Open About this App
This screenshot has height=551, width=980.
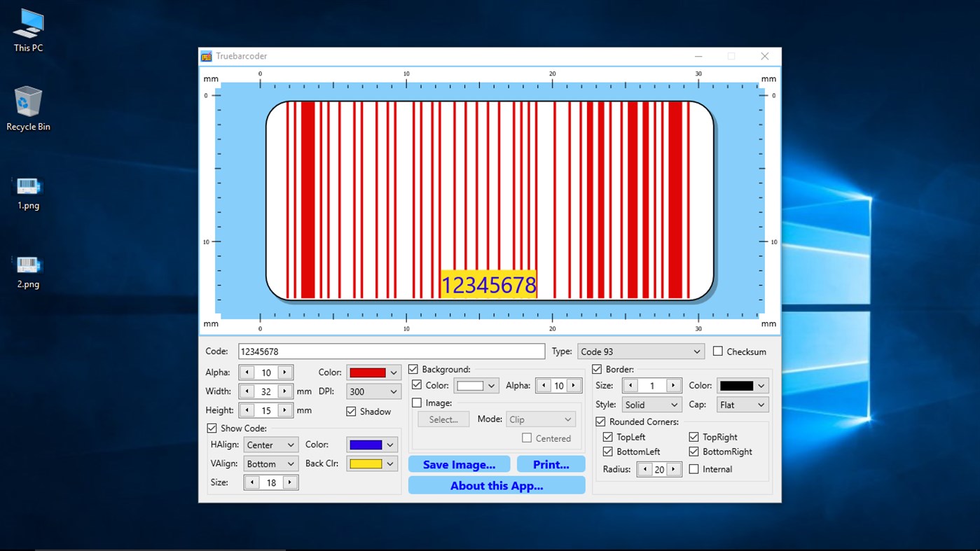pos(496,484)
